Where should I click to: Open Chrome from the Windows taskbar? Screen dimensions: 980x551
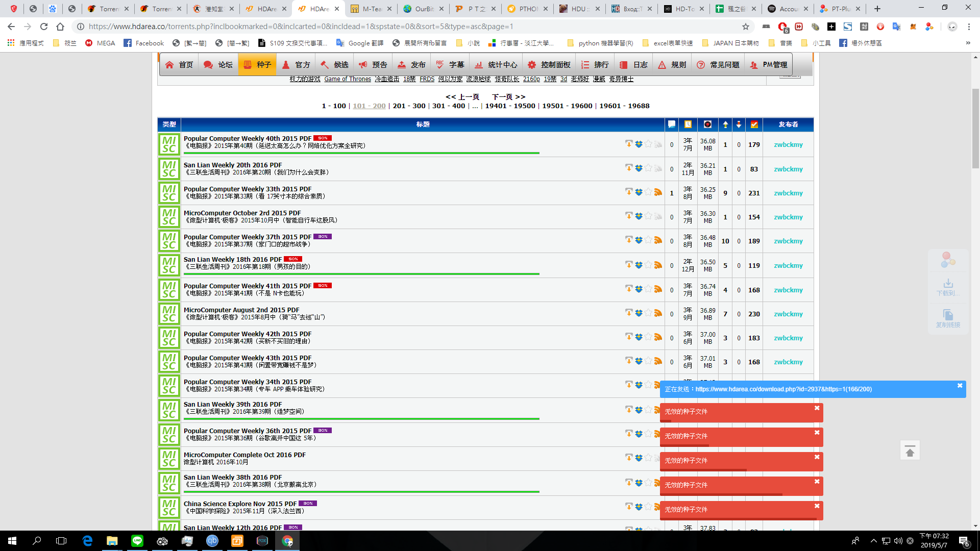[x=287, y=541]
